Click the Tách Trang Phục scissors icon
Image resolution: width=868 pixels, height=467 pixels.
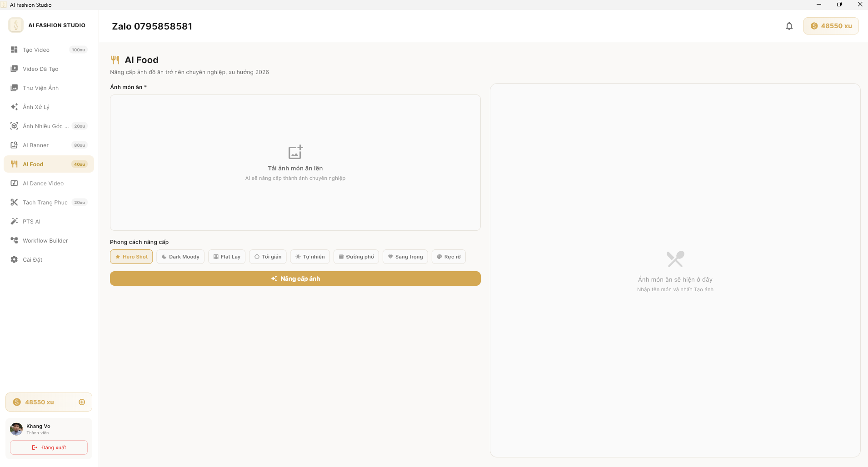click(x=14, y=203)
